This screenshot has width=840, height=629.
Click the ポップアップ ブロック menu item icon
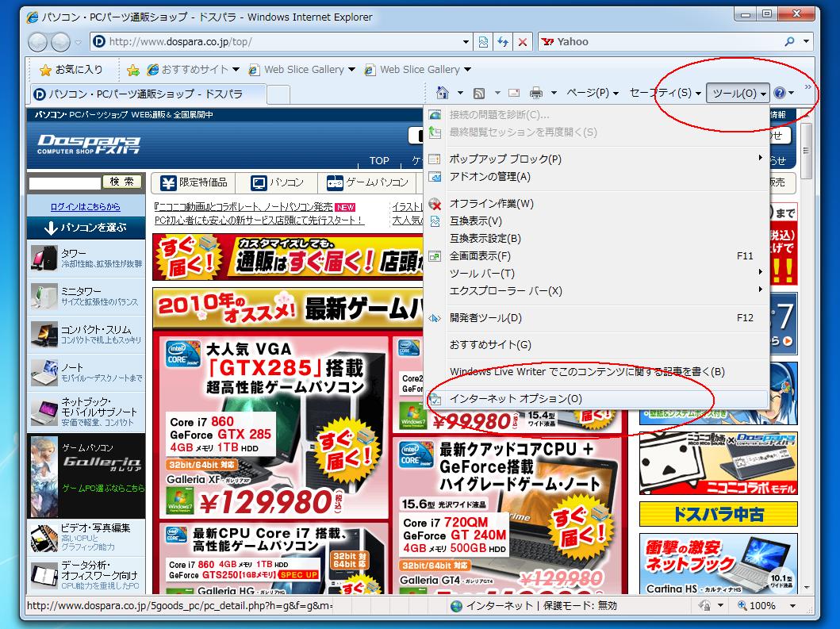pyautogui.click(x=435, y=159)
